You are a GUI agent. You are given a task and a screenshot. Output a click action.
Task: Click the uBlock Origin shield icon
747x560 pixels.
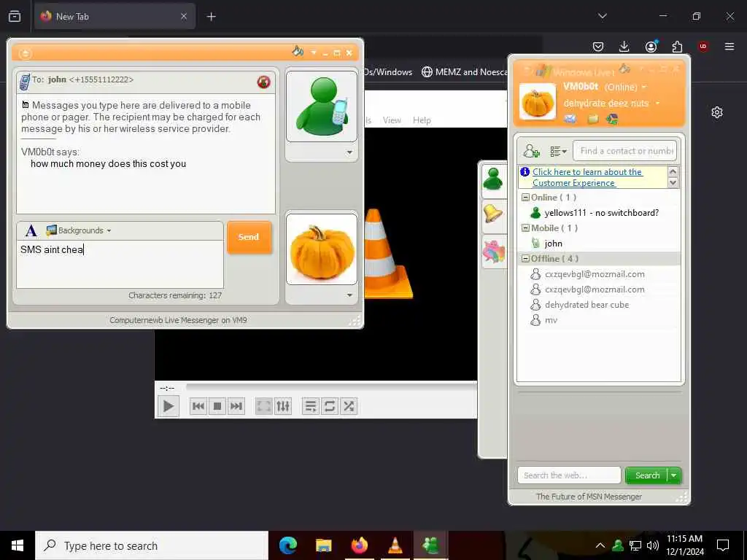point(703,46)
